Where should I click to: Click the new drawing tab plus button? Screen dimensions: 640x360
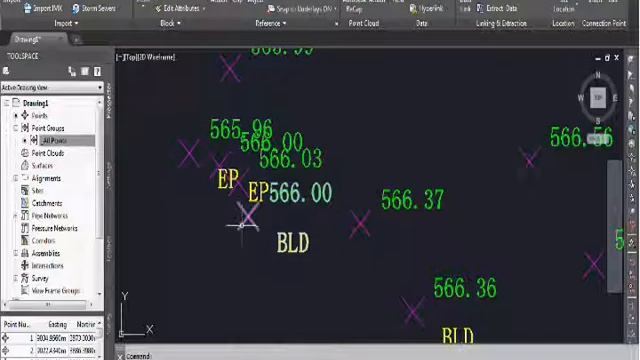coord(76,40)
